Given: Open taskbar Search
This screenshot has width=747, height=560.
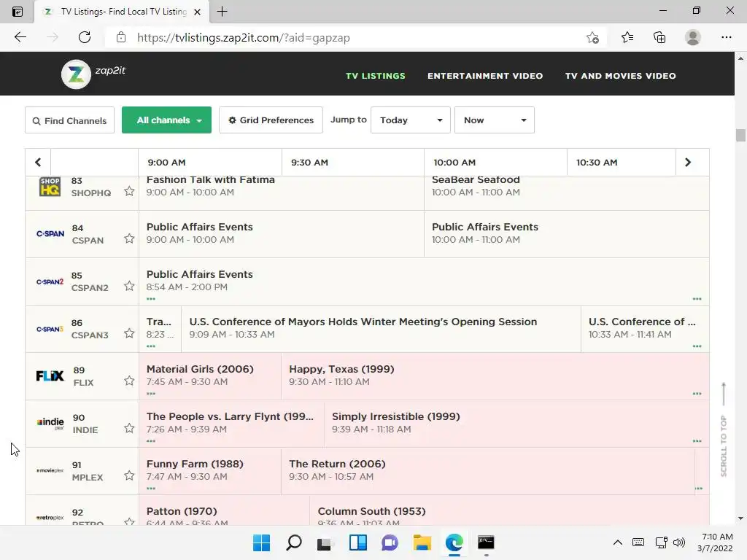Looking at the screenshot, I should [294, 542].
